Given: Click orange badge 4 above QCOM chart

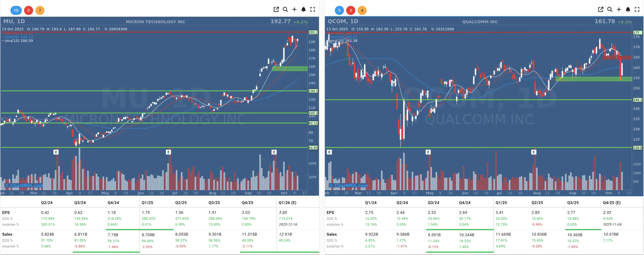Looking at the screenshot, I should pos(362,10).
